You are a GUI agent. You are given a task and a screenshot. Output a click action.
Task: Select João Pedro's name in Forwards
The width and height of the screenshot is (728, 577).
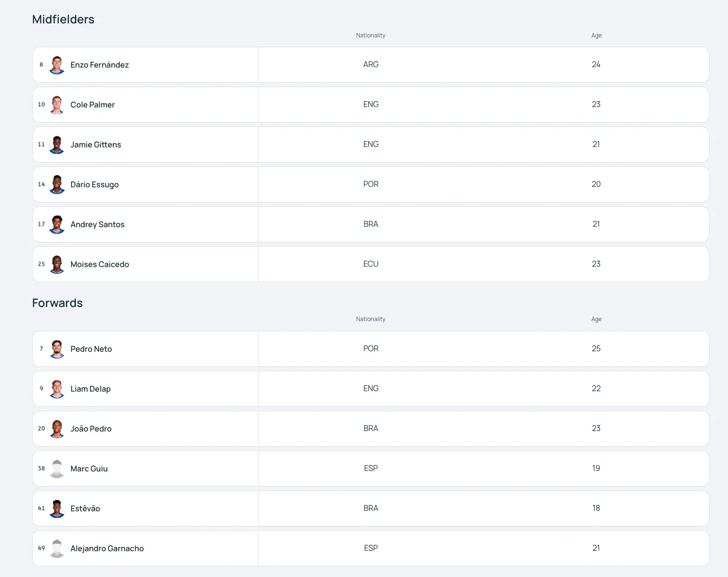[x=91, y=429]
